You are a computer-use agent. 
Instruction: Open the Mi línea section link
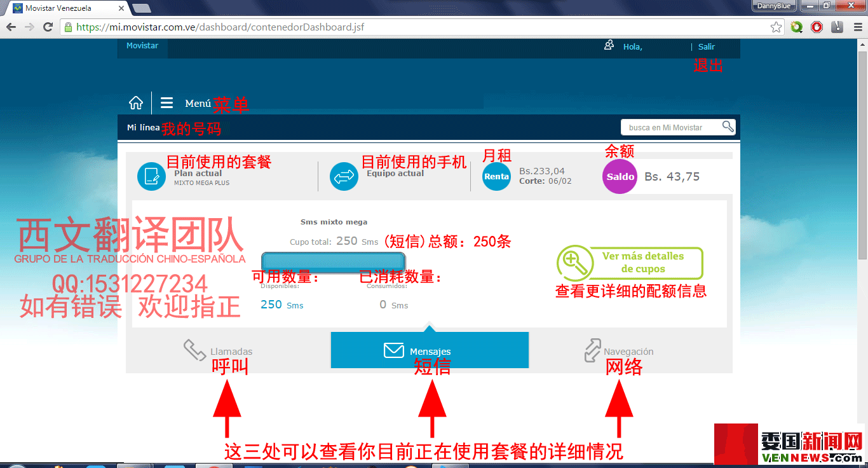tap(143, 127)
